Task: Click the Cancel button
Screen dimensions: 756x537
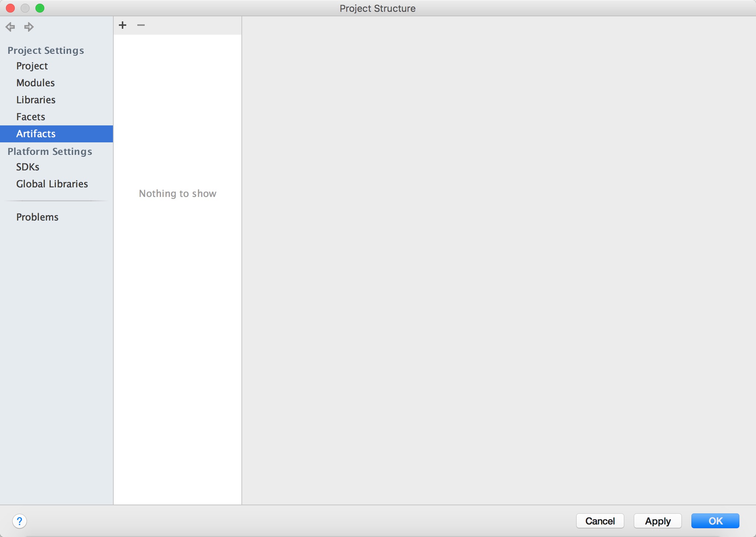Action: tap(601, 520)
